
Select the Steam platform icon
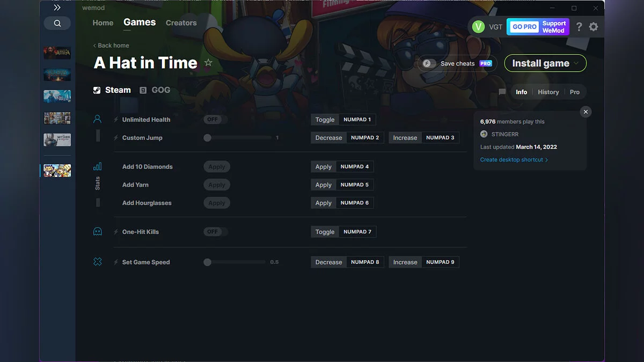(97, 90)
